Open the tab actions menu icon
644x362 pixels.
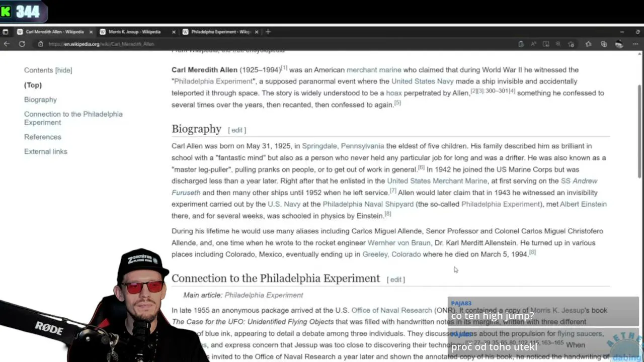click(x=6, y=32)
